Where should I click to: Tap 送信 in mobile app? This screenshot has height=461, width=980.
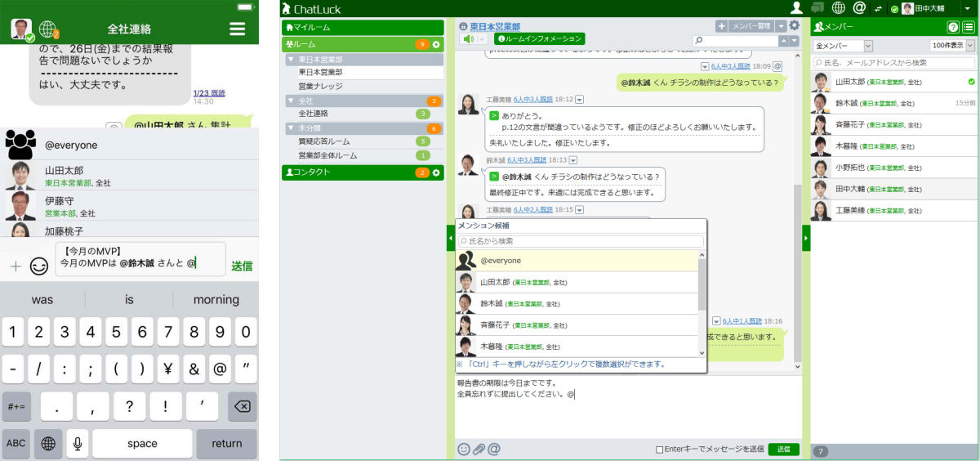pos(241,266)
